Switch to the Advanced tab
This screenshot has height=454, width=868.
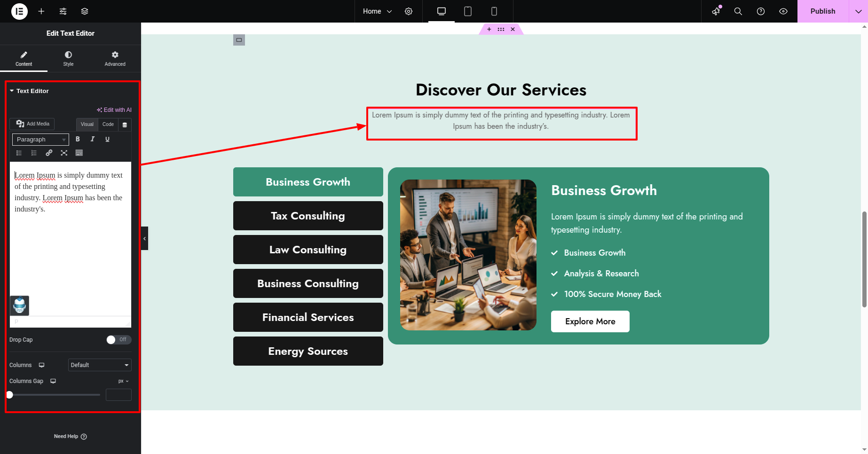(115, 59)
